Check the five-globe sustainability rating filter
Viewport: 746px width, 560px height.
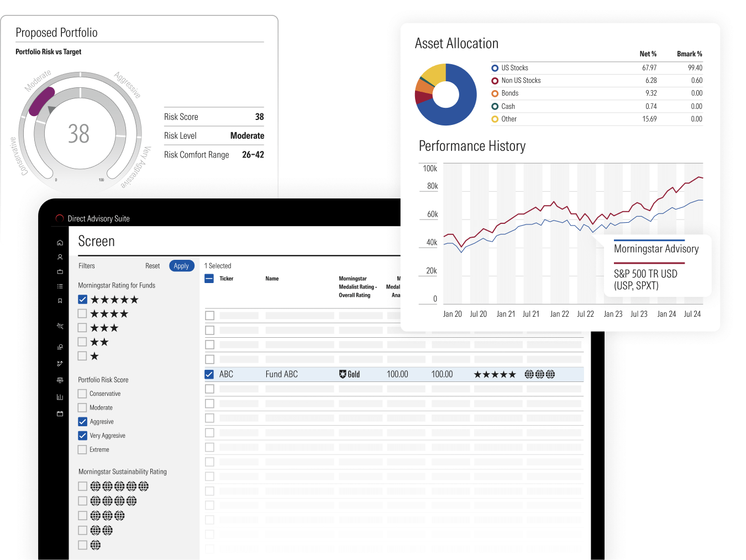(82, 486)
